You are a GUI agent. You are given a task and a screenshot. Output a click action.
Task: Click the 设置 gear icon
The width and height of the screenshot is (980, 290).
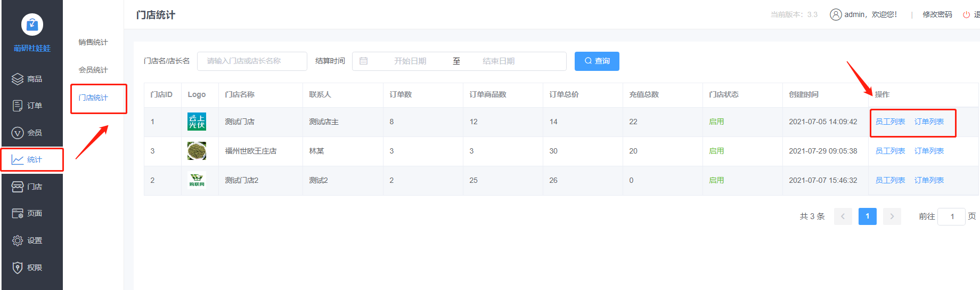point(18,240)
